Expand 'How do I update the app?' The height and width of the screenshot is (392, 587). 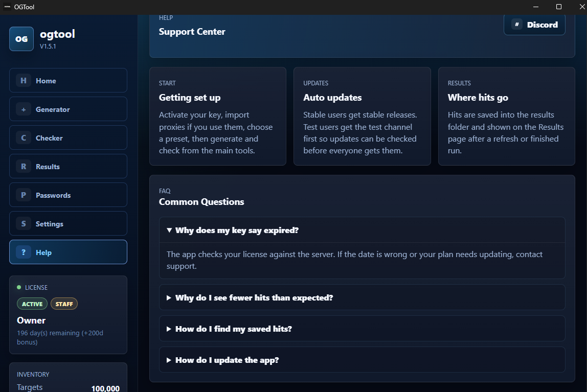tap(362, 360)
